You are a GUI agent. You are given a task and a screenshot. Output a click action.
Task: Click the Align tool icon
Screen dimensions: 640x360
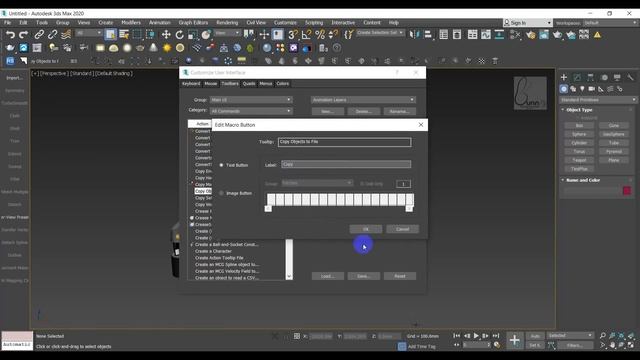click(x=428, y=35)
